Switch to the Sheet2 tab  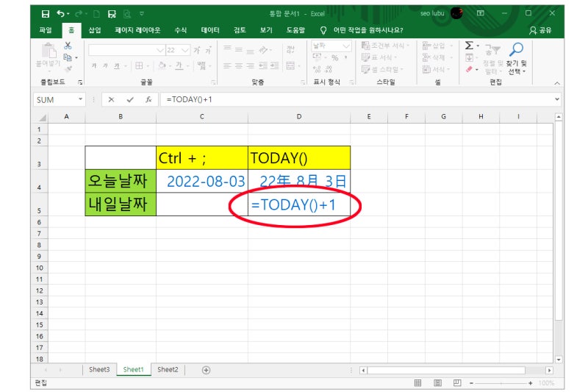168,369
